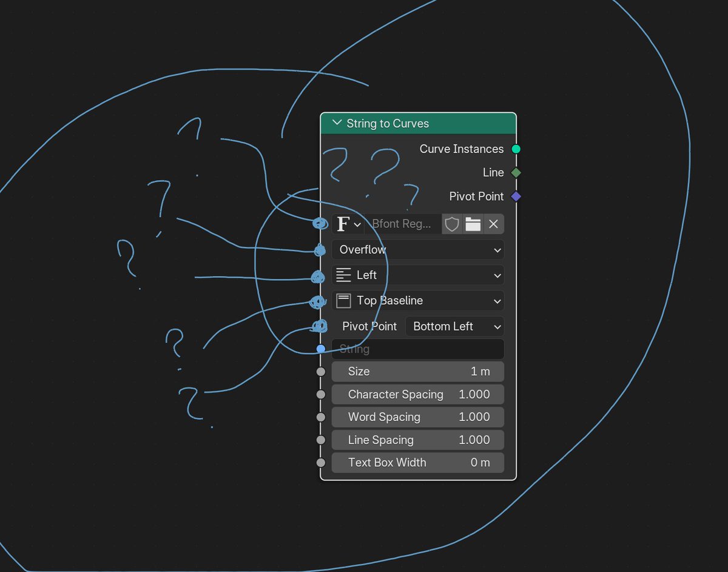Open font file with folder icon
This screenshot has width=728, height=572.
[473, 224]
